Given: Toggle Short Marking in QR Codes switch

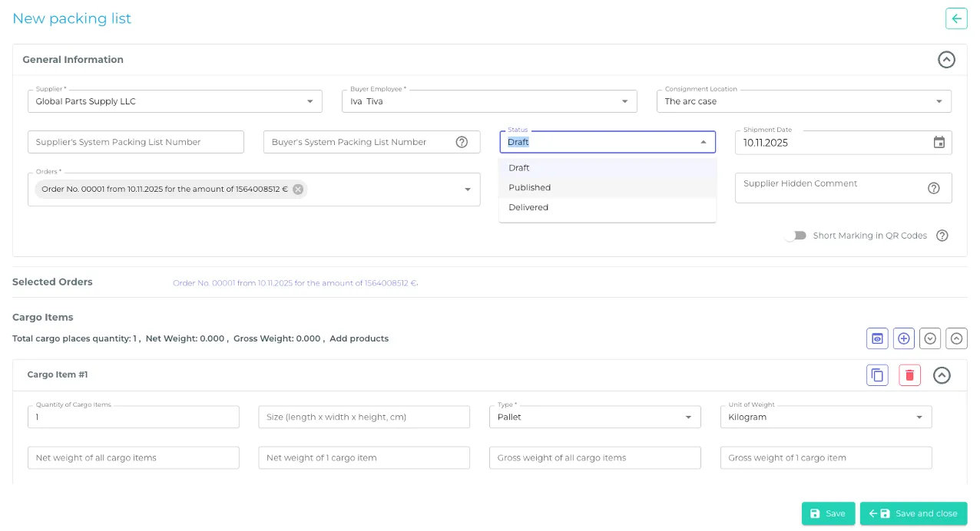Looking at the screenshot, I should [x=795, y=236].
